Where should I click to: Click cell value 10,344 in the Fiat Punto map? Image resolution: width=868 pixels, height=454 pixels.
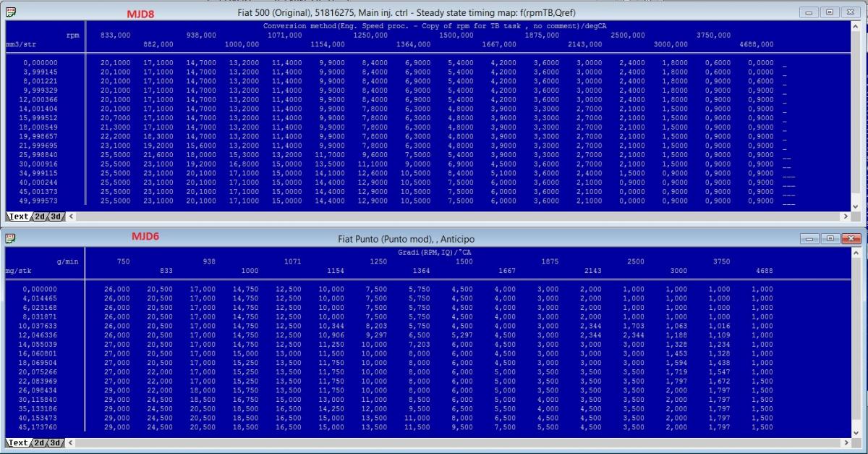tap(331, 326)
